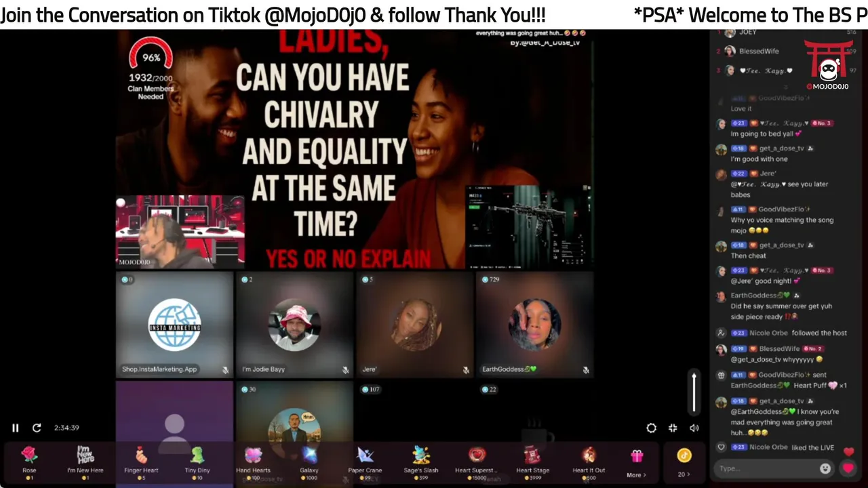The width and height of the screenshot is (868, 488).
Task: Click the level 23 badge on 'good night' comment
Action: pos(738,270)
